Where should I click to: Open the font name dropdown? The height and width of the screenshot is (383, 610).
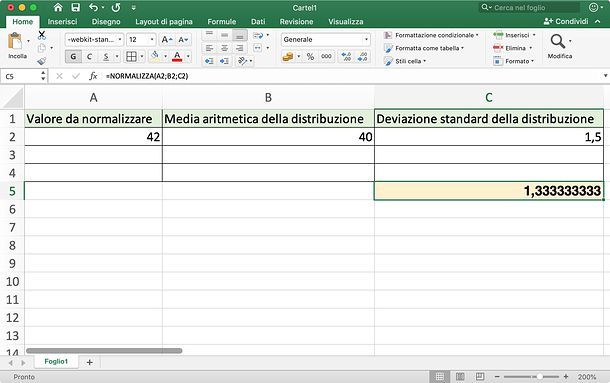point(120,40)
